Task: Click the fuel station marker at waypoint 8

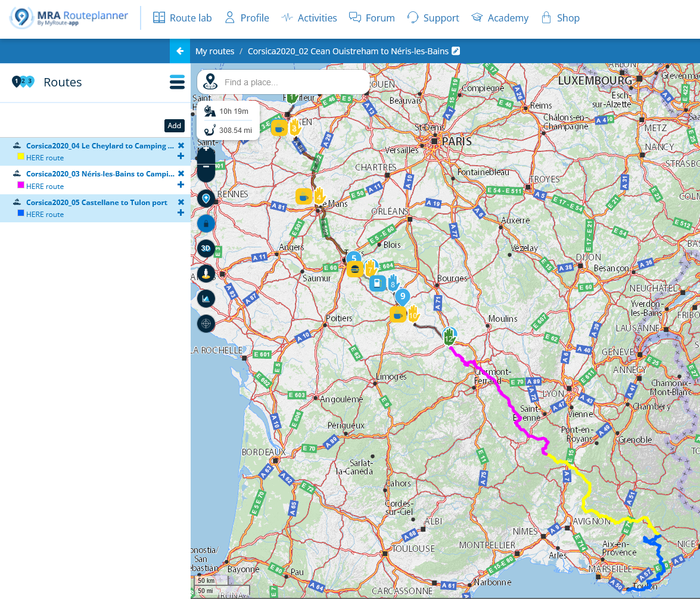Action: pos(377,283)
